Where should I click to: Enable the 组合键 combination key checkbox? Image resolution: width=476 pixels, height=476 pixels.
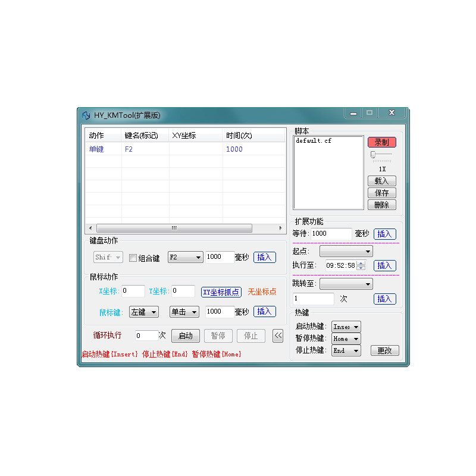(133, 258)
